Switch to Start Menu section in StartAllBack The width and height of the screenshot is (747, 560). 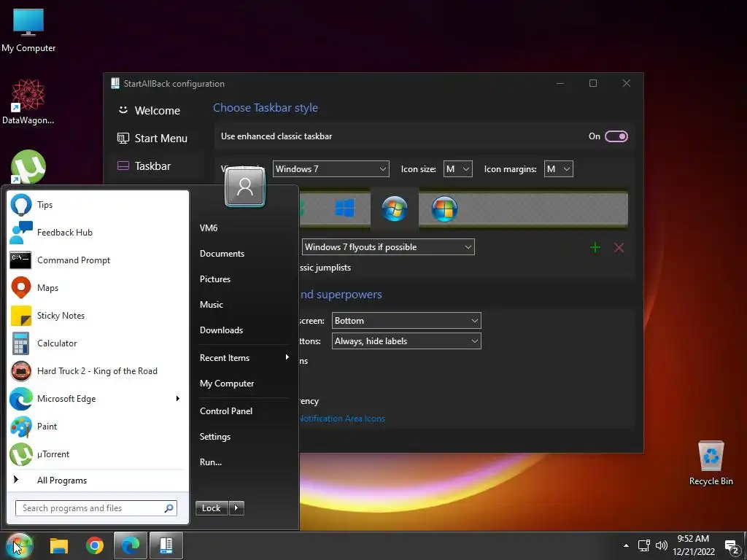click(156, 138)
